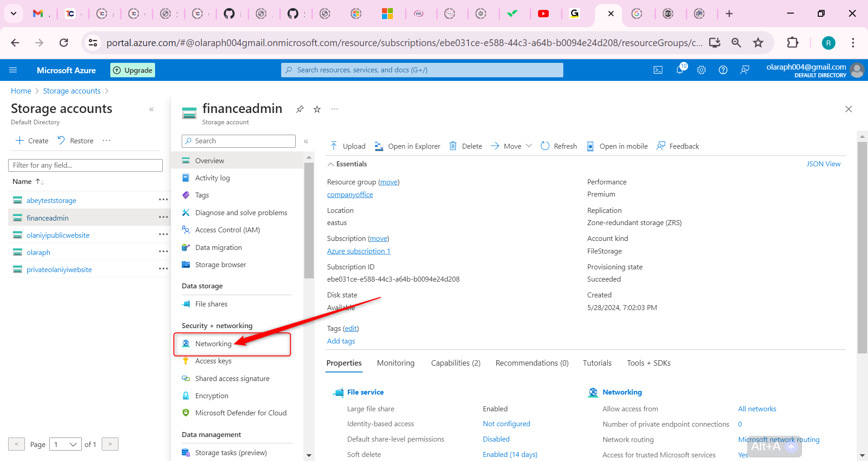
Task: Click the Home breadcrumb link
Action: click(21, 91)
